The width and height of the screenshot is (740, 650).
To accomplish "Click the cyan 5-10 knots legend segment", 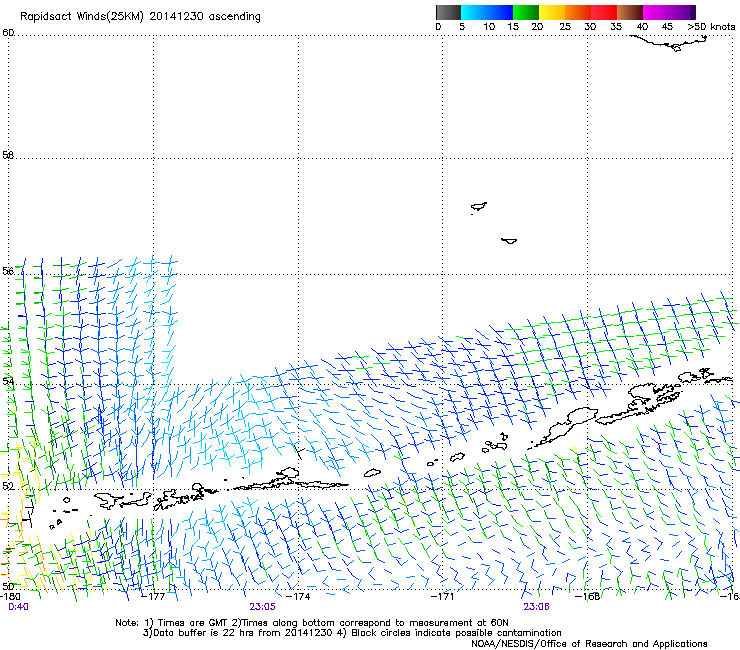I will (474, 12).
